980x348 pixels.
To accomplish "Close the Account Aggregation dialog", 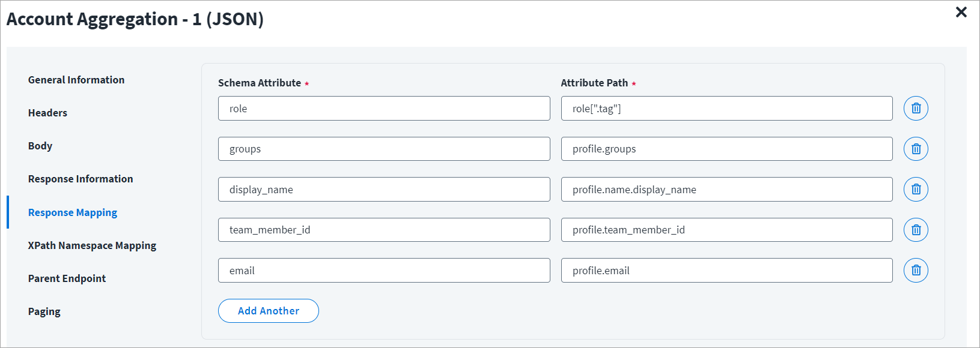I will pyautogui.click(x=961, y=13).
